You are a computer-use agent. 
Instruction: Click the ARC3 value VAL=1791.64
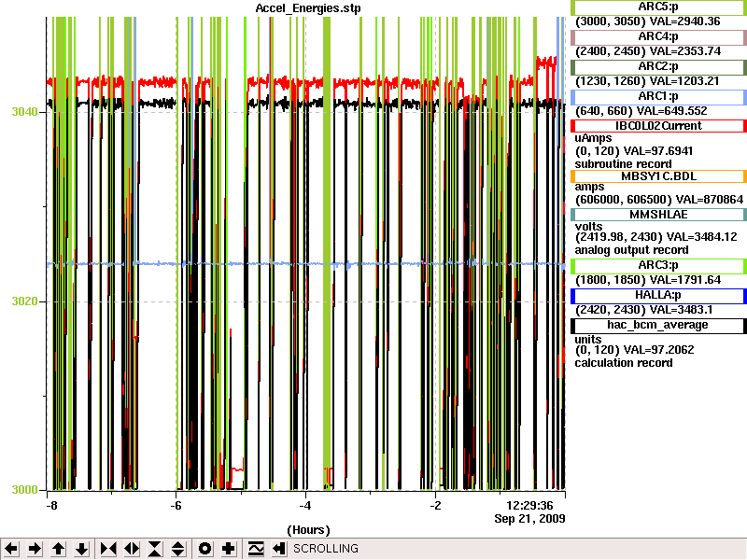click(685, 281)
